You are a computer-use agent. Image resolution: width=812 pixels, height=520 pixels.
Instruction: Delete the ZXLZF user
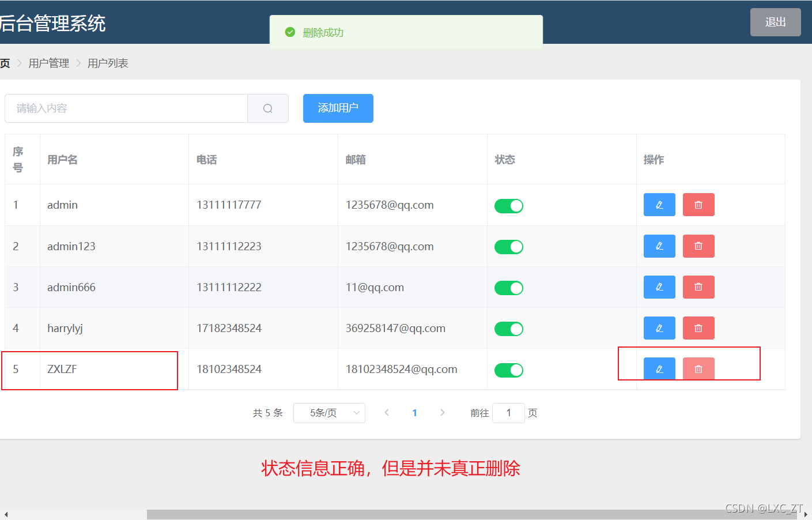pyautogui.click(x=698, y=369)
